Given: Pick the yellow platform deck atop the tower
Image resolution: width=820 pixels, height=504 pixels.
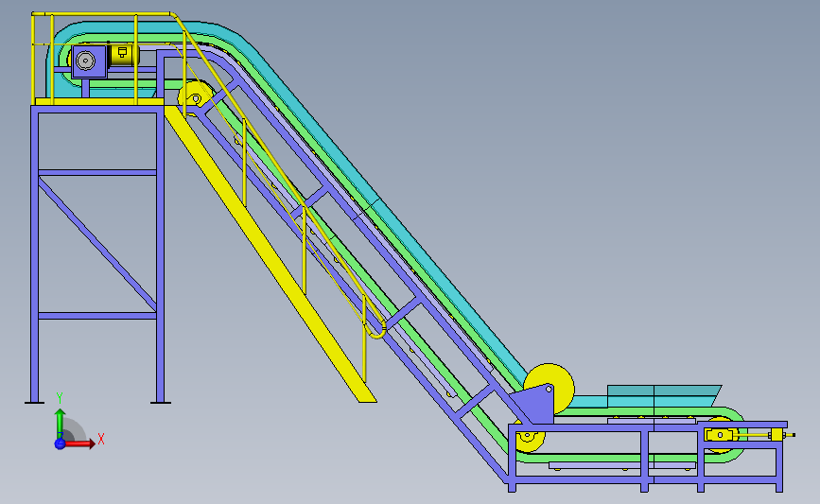Looking at the screenshot, I should 99,101.
